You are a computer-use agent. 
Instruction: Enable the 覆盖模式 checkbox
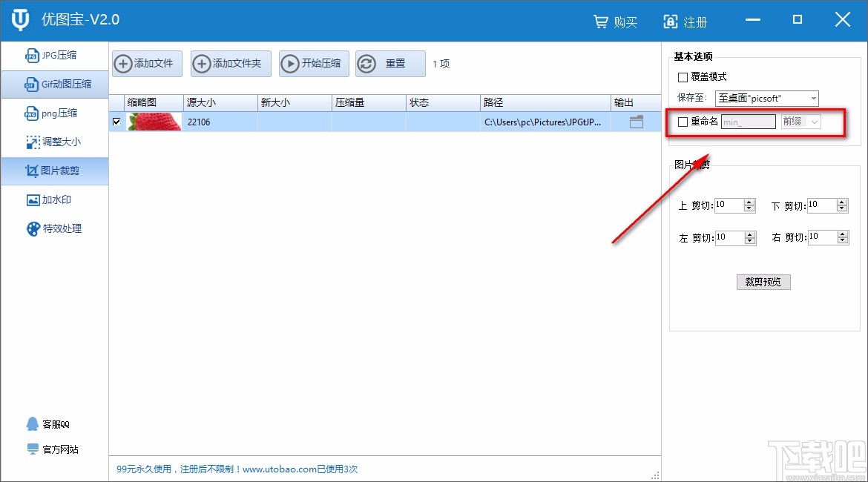pos(683,77)
